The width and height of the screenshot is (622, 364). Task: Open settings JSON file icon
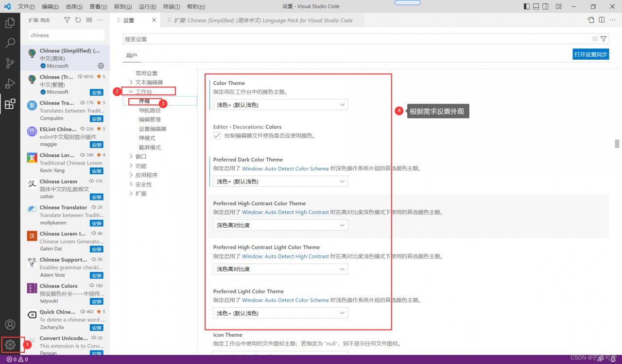[591, 20]
